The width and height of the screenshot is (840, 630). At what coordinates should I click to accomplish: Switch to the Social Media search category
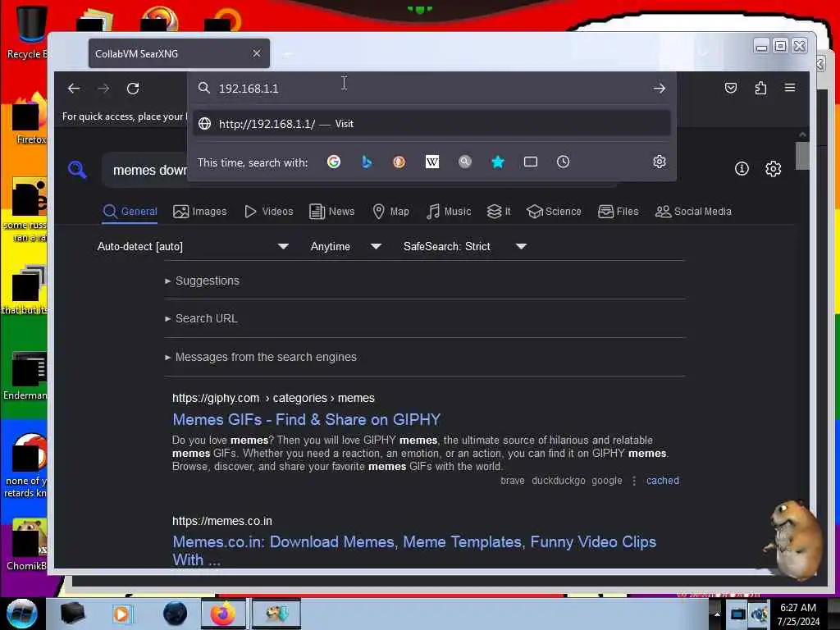pos(693,212)
